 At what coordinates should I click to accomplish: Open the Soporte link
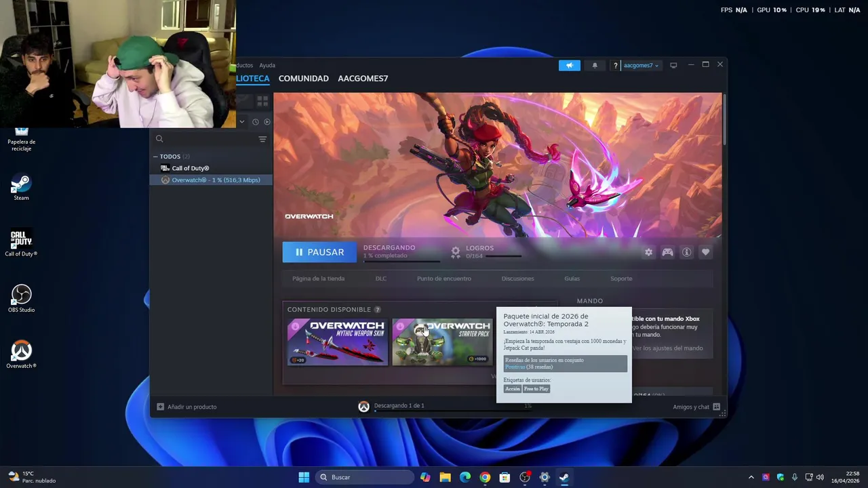(x=621, y=279)
